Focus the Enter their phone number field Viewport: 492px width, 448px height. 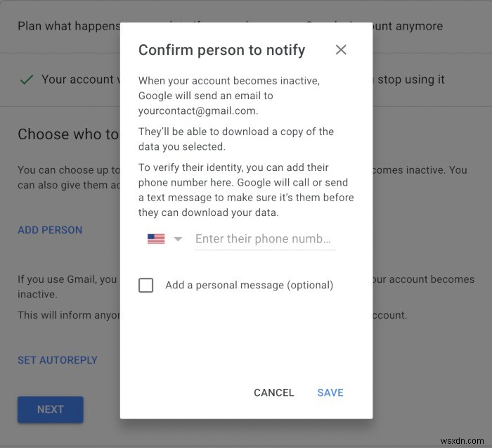click(x=264, y=239)
